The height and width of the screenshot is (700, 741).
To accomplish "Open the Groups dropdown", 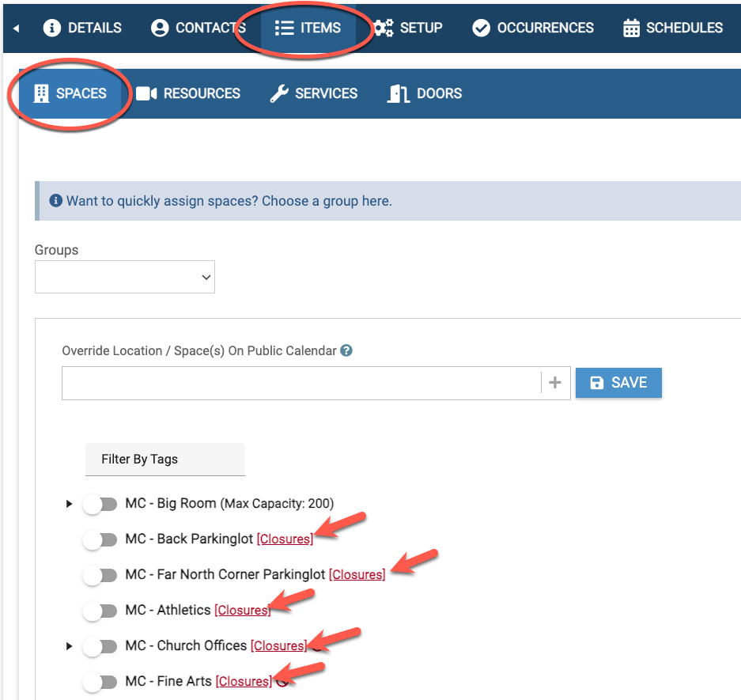I will click(x=125, y=278).
